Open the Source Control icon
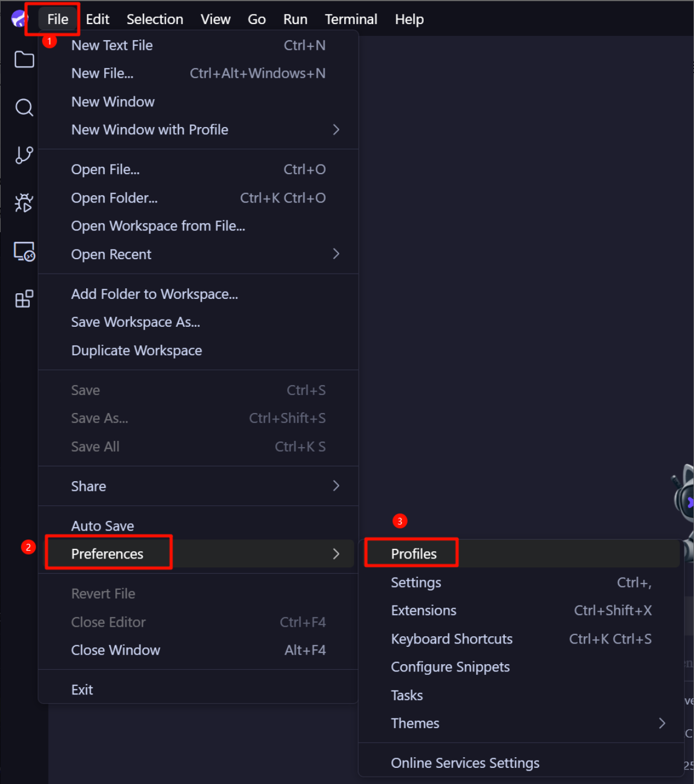 point(24,155)
